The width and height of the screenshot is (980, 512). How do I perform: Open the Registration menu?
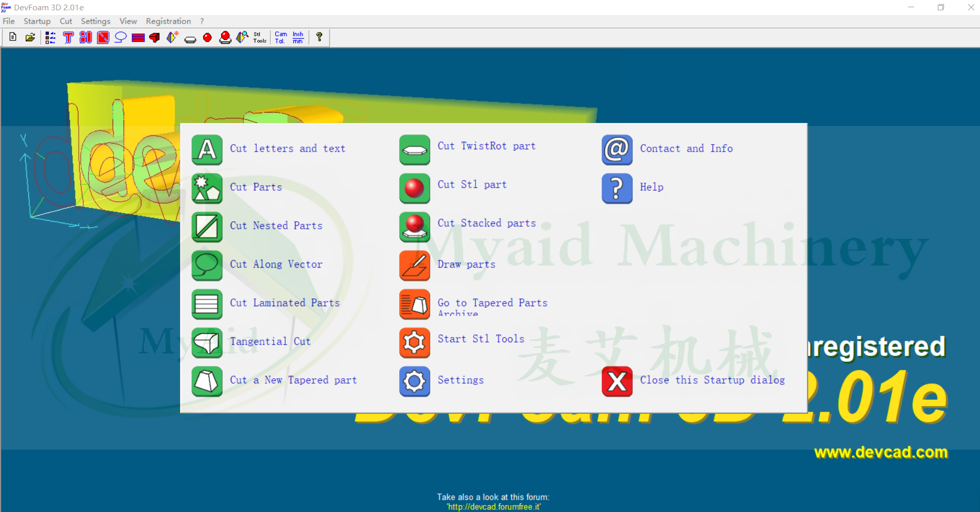pyautogui.click(x=168, y=21)
